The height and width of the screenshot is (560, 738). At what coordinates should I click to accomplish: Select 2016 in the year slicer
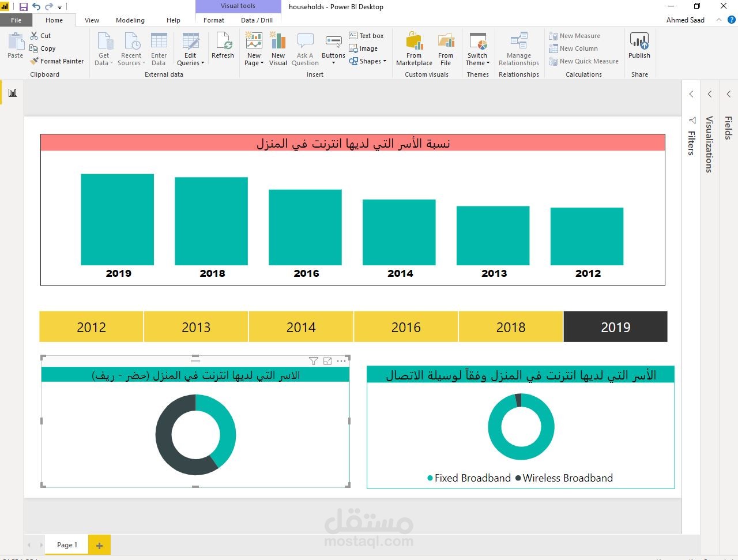[x=406, y=326]
